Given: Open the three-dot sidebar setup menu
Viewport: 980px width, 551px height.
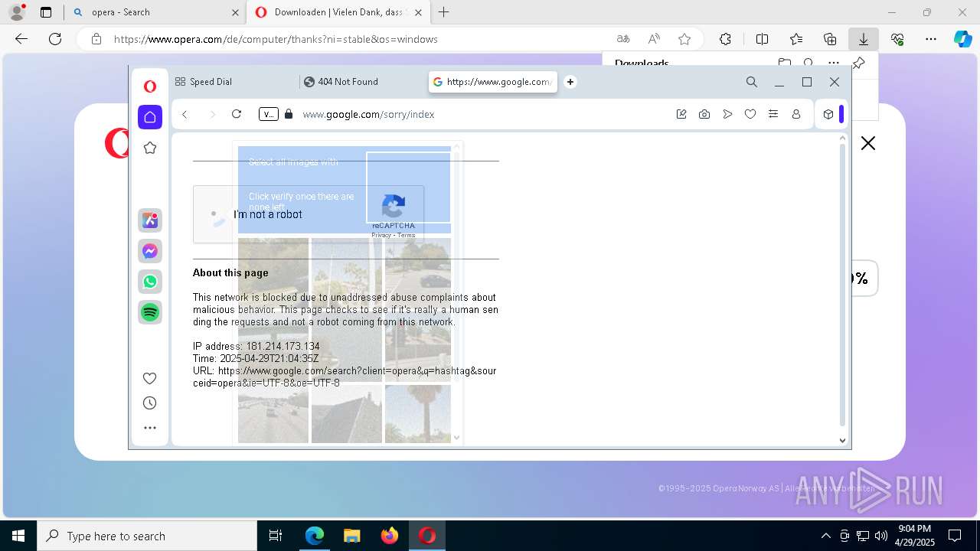Looking at the screenshot, I should (150, 428).
